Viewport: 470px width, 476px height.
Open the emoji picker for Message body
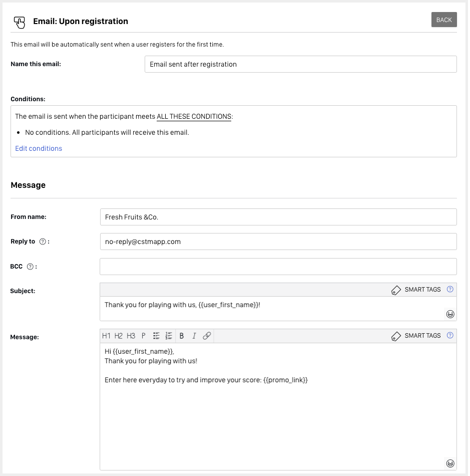click(x=450, y=463)
